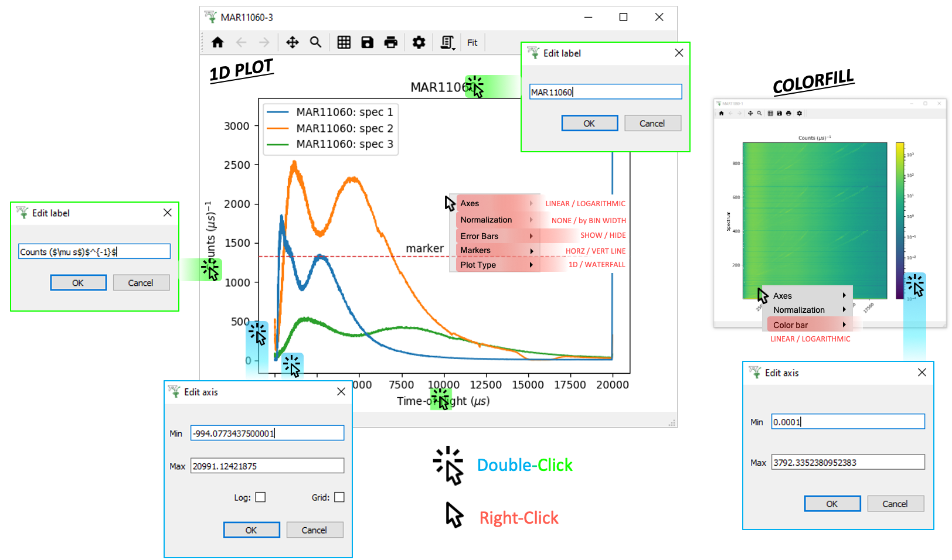Enable the Log checkbox in Edit axis
The width and height of the screenshot is (952, 560).
point(261,497)
